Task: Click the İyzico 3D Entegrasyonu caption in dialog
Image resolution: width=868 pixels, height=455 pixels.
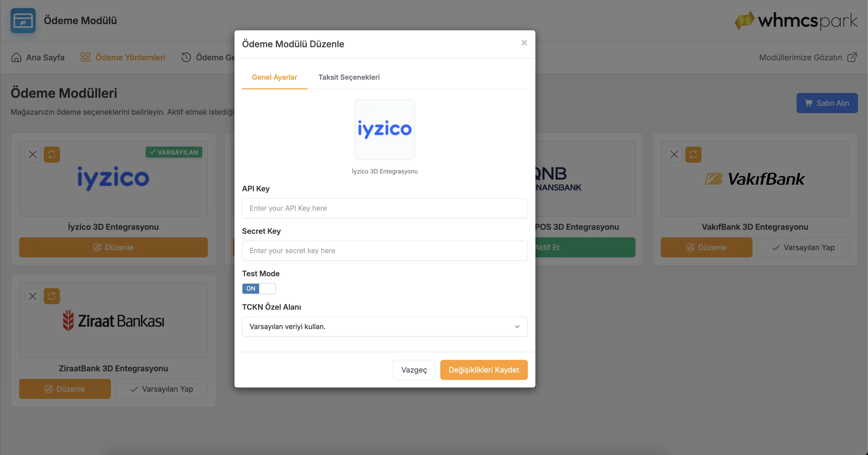Action: coord(384,171)
